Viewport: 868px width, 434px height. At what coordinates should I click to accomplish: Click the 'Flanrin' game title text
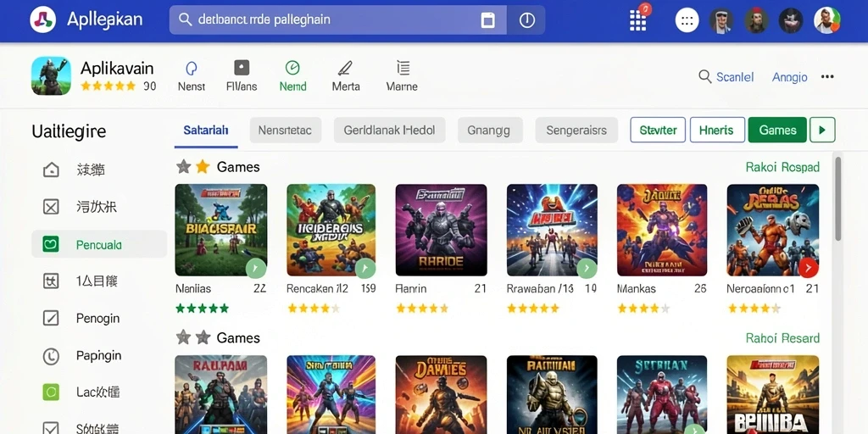pos(411,288)
